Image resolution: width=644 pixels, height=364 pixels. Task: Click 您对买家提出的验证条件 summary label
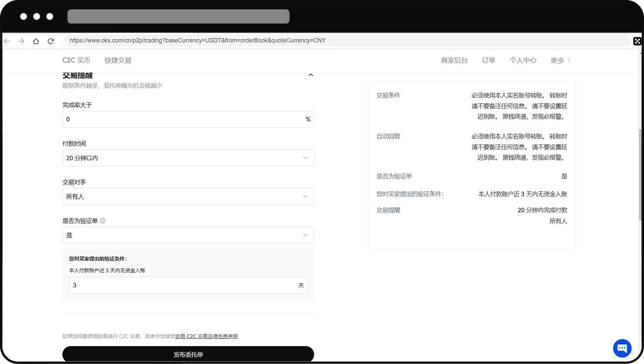click(x=410, y=194)
